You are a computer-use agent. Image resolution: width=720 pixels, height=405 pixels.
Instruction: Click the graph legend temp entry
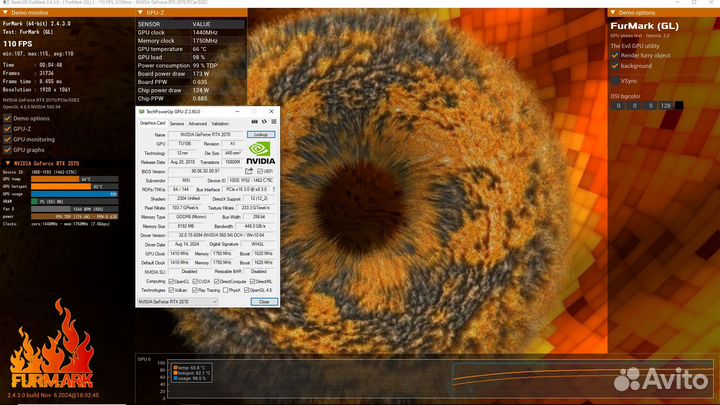coord(189,368)
